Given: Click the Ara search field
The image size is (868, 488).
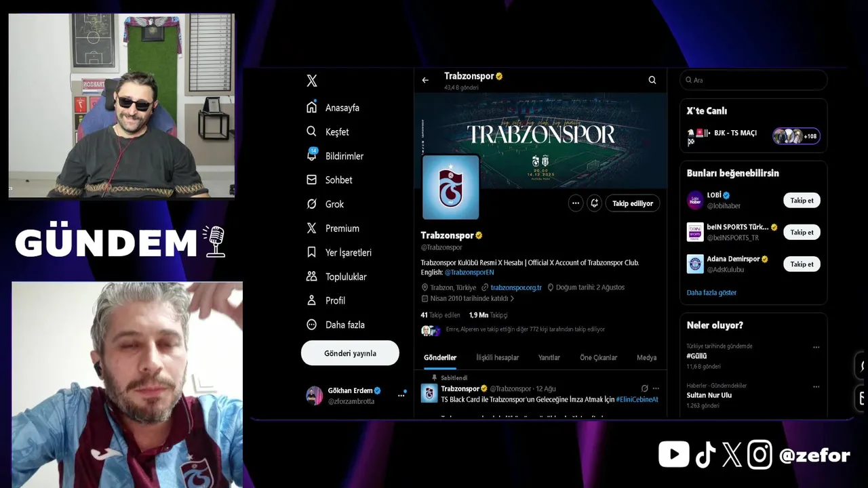Looking at the screenshot, I should (x=753, y=80).
